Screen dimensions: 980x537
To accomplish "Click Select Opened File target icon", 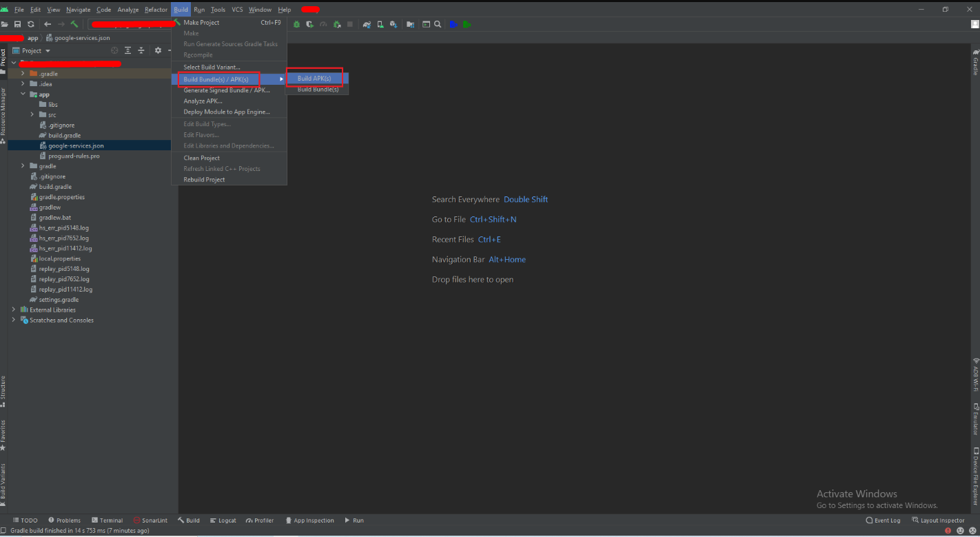I will [114, 50].
